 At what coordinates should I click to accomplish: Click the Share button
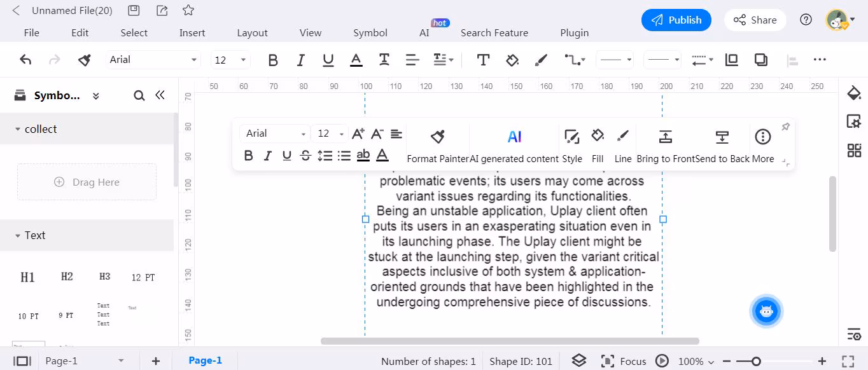tap(755, 20)
